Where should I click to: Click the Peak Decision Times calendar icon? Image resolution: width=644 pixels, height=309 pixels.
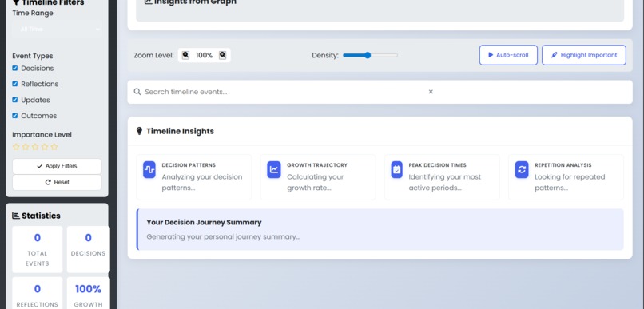pos(396,169)
